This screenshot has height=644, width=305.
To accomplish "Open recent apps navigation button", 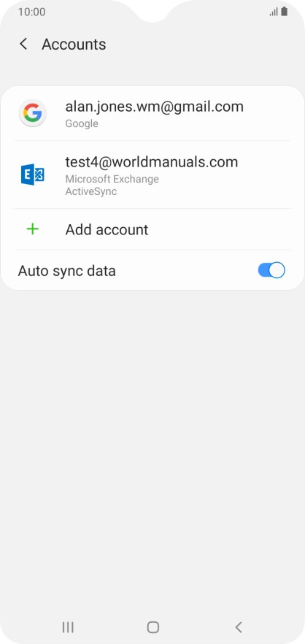I will coord(68,626).
